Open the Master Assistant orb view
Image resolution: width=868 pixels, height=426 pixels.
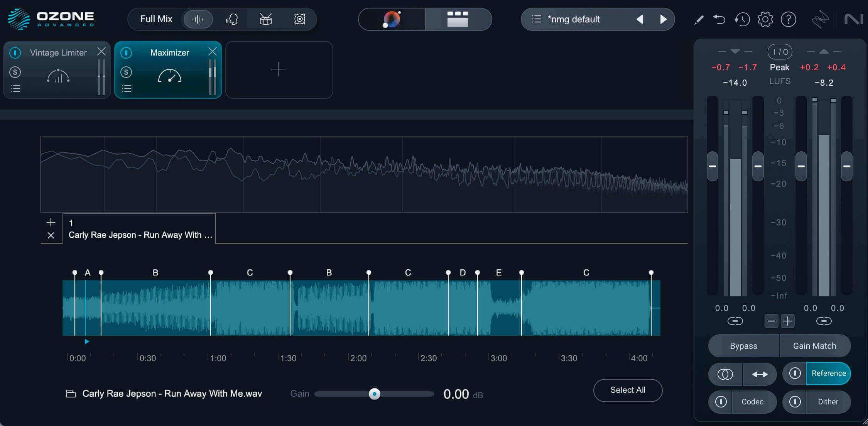click(392, 19)
